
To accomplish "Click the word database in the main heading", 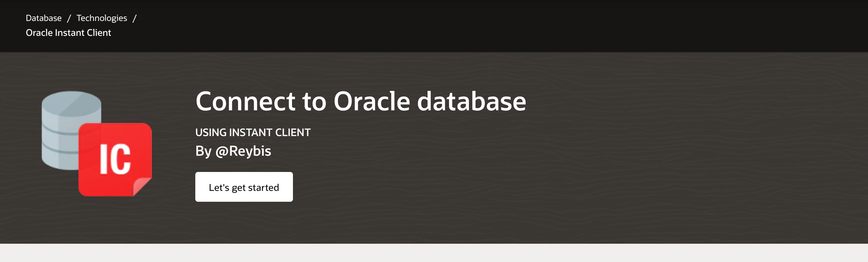I will [471, 101].
